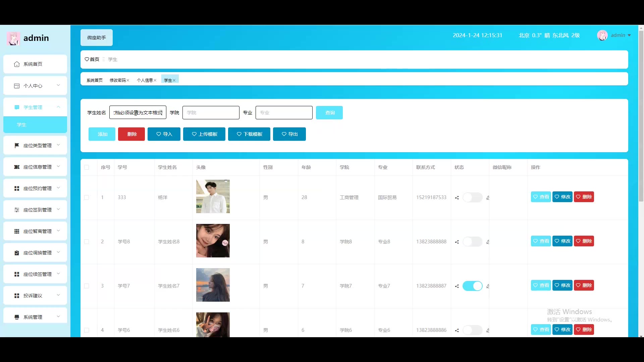Click the card icon beside 个人中心
The height and width of the screenshot is (362, 644).
pos(17,86)
